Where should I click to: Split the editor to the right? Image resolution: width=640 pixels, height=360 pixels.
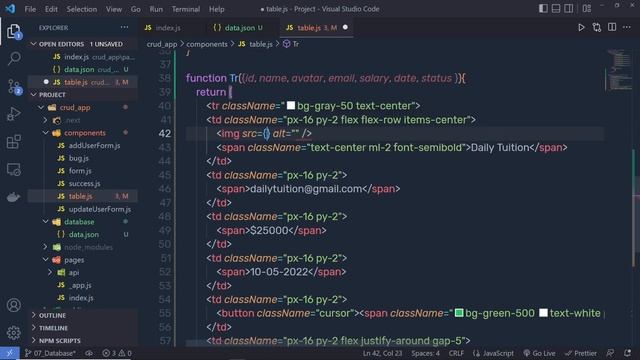point(612,28)
